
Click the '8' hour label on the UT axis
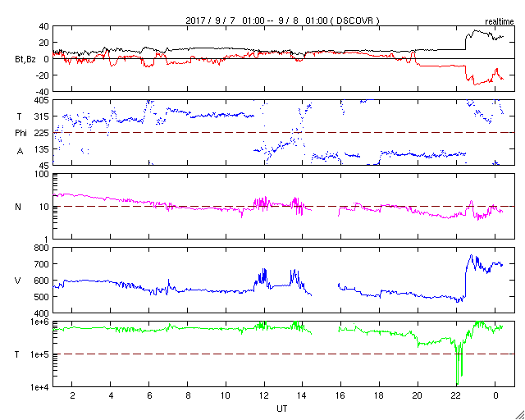188,395
